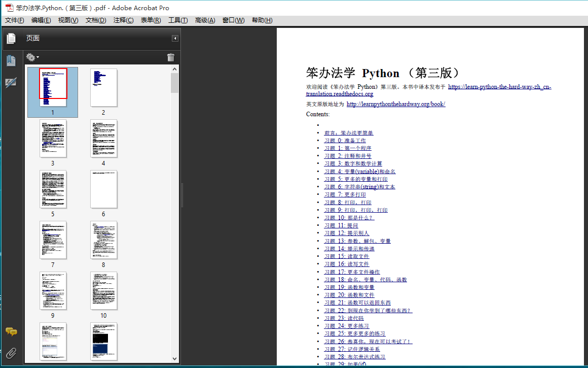This screenshot has width=588, height=368.
Task: Open link 习题 26: 恭喜你，现在可以考试了！
Action: tap(368, 341)
